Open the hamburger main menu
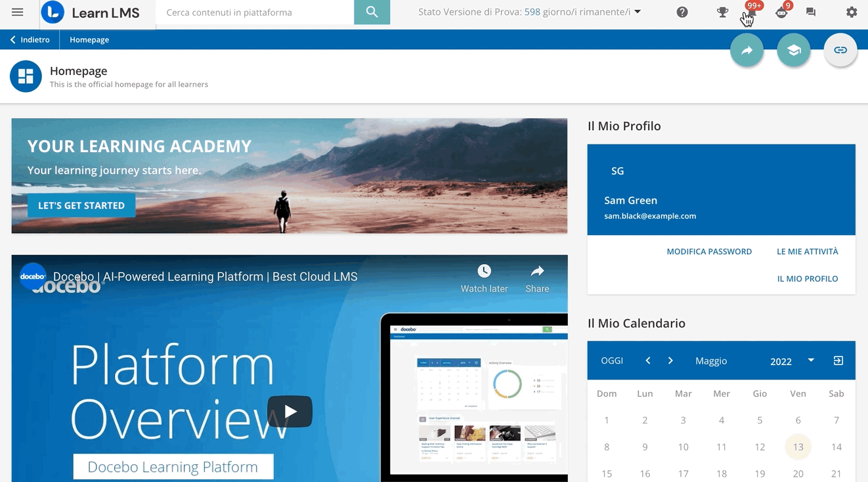The height and width of the screenshot is (482, 868). [18, 12]
